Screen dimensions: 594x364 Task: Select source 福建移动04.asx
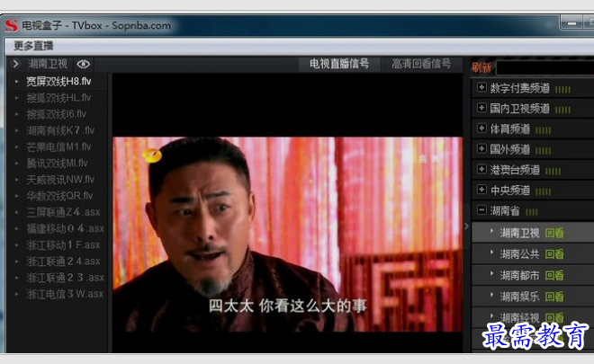[x=65, y=228]
